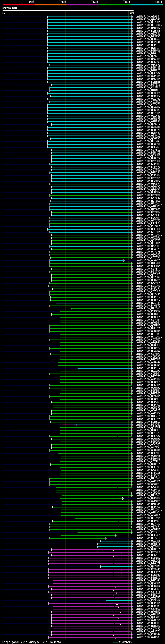The width and height of the screenshot is (165, 644).
Task: Click the UniRef100_Q6L5C8 label
Action: tap(148, 561)
